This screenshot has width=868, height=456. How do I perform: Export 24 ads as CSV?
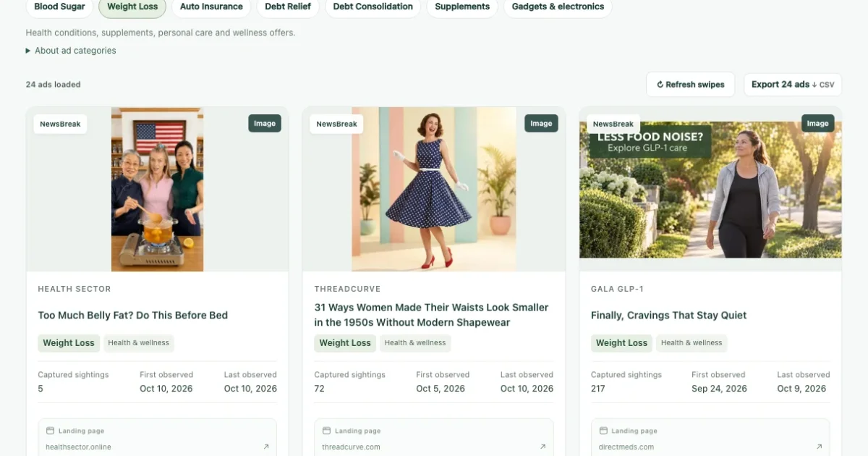tap(793, 85)
